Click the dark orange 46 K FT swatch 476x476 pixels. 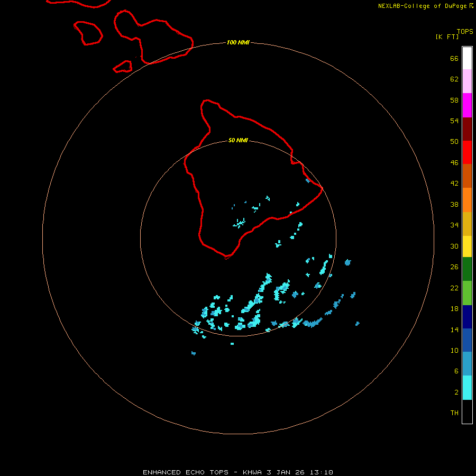click(x=467, y=176)
